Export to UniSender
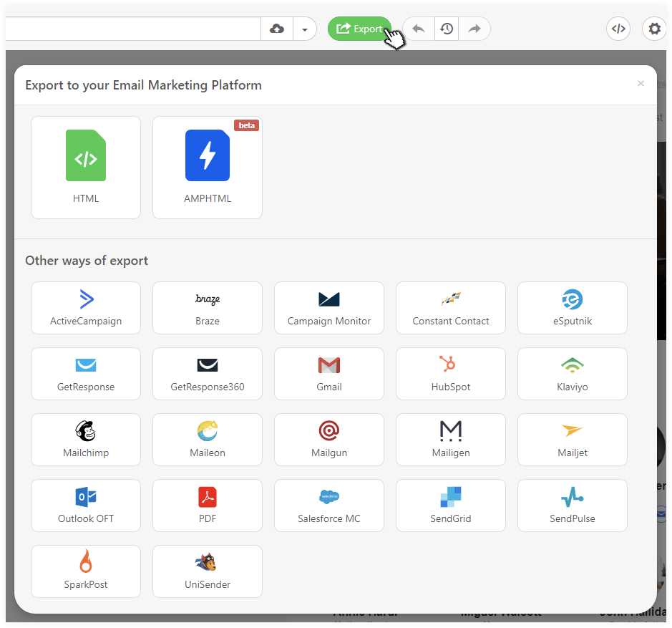672x628 pixels. pos(208,571)
